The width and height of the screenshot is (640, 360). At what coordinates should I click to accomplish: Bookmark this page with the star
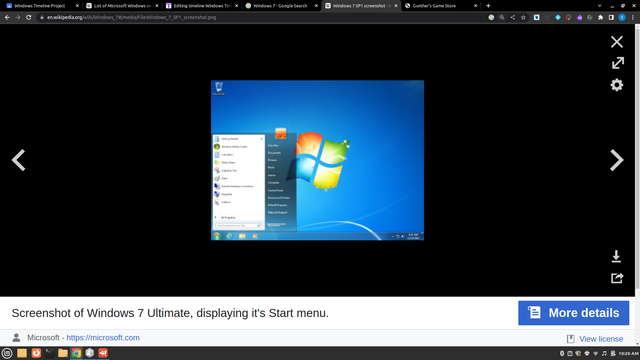tap(523, 18)
